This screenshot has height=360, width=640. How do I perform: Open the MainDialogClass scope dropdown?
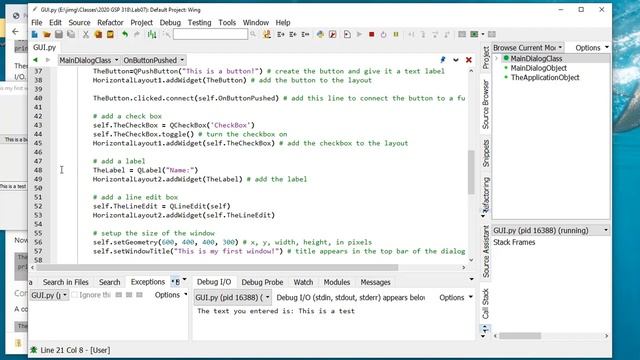pos(88,60)
